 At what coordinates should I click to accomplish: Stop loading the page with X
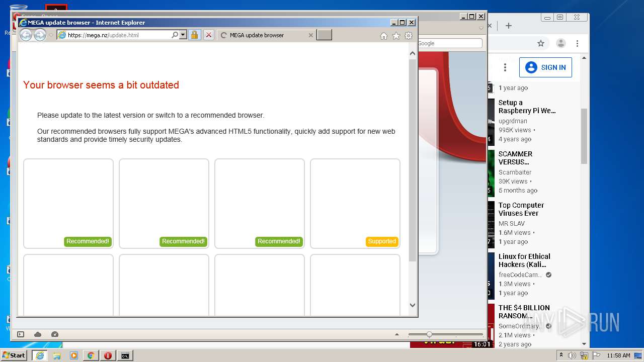point(209,35)
